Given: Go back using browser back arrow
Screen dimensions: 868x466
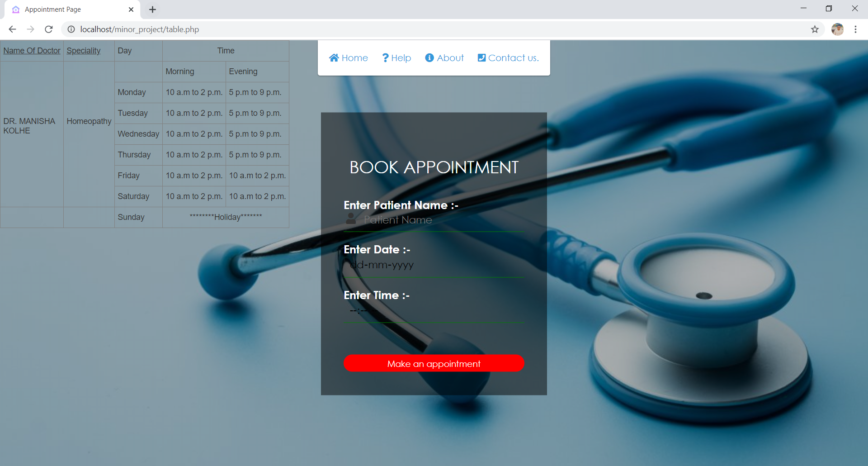Looking at the screenshot, I should click(x=13, y=29).
